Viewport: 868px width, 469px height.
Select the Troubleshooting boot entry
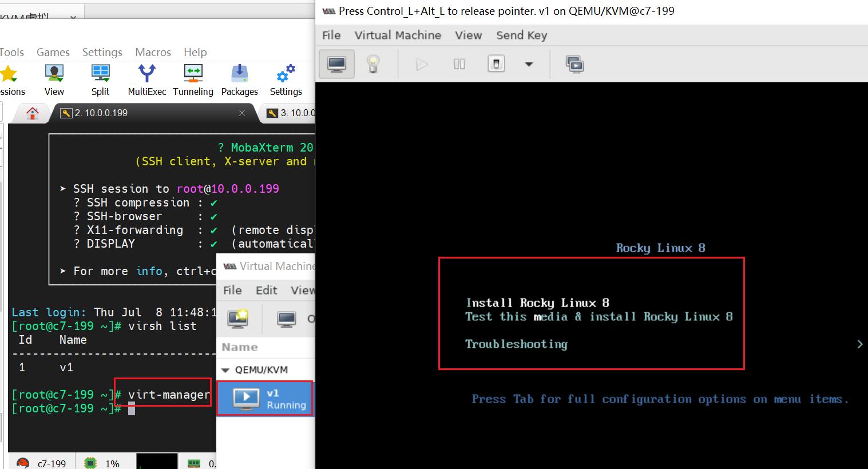516,344
